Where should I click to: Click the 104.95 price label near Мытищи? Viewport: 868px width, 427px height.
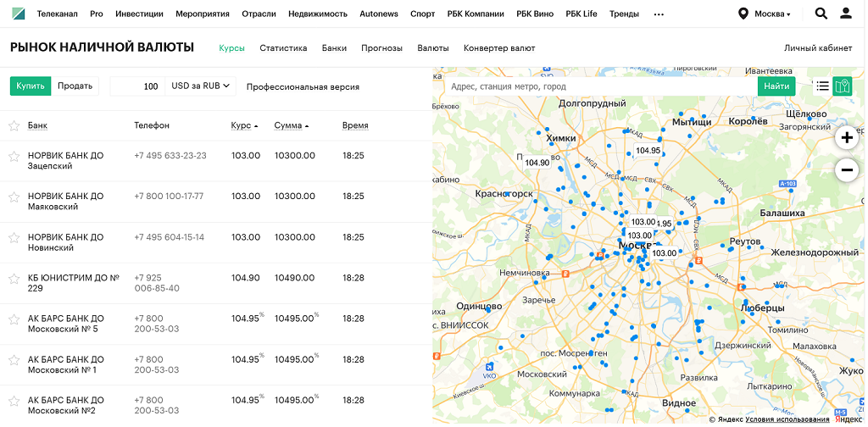tap(648, 151)
